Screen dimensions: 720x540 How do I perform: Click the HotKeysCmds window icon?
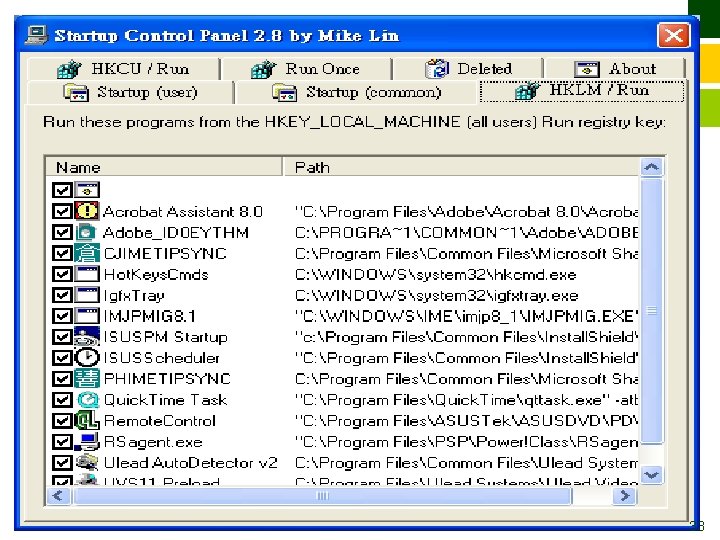click(87, 274)
